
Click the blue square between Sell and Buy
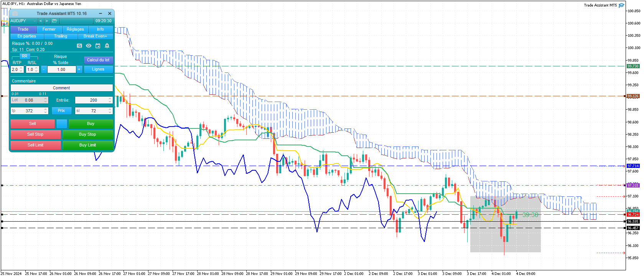click(x=62, y=124)
